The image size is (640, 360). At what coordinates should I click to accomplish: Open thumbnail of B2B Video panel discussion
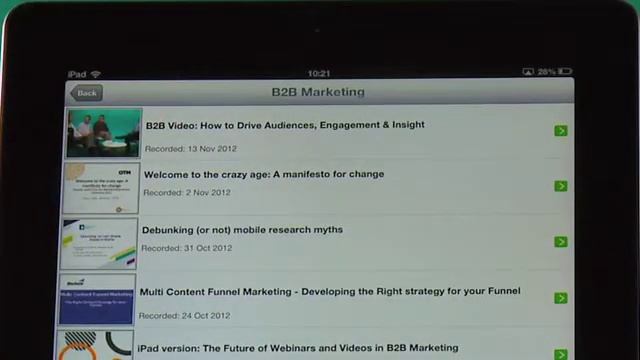[x=103, y=133]
